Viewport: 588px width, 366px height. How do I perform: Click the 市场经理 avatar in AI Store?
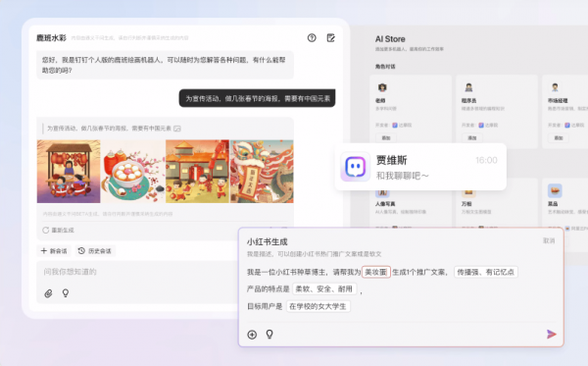click(x=555, y=87)
